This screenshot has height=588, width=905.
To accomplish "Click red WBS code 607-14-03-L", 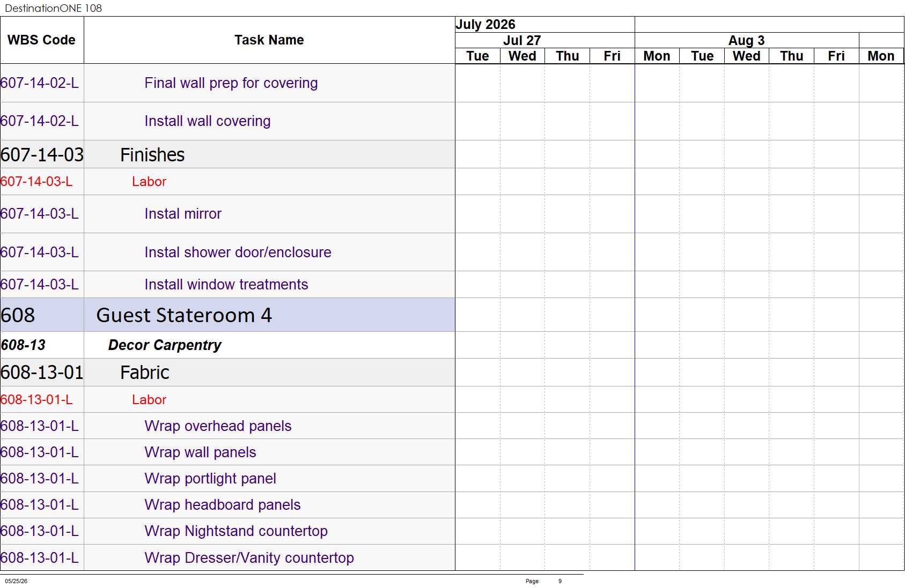I will [36, 182].
